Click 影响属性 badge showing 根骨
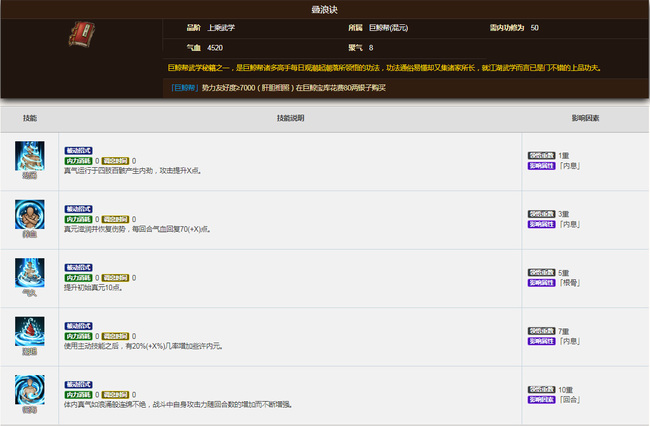This screenshot has height=426, width=650. tap(540, 283)
